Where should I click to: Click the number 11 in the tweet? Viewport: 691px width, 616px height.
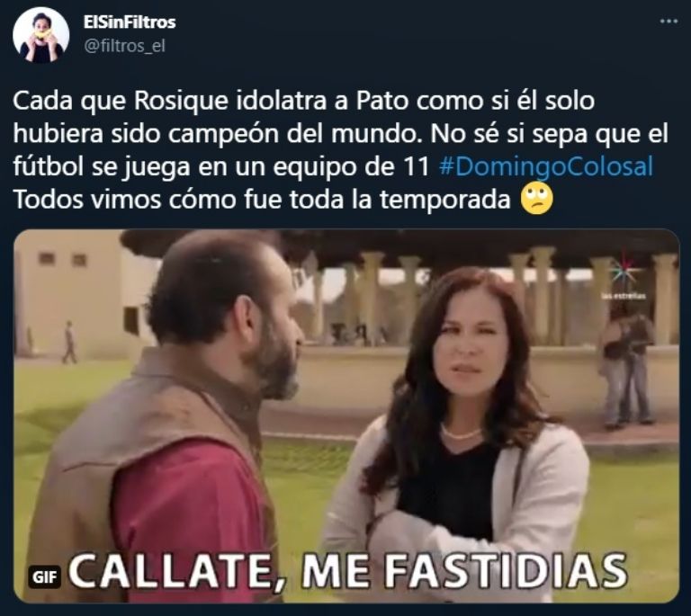pyautogui.click(x=417, y=167)
